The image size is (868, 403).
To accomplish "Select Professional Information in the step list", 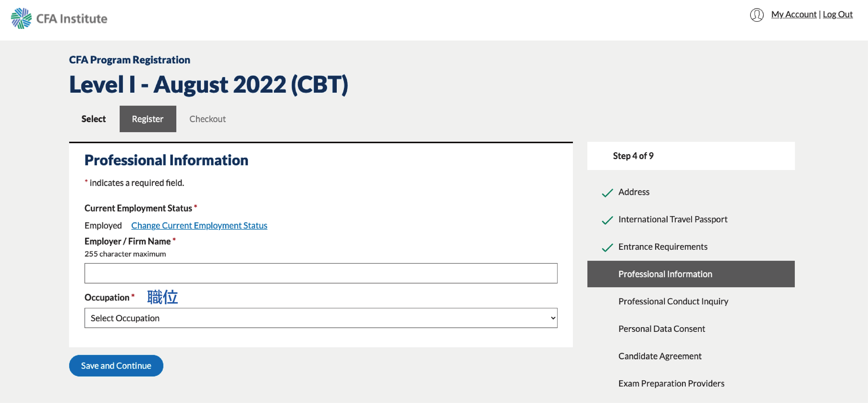I will point(665,274).
